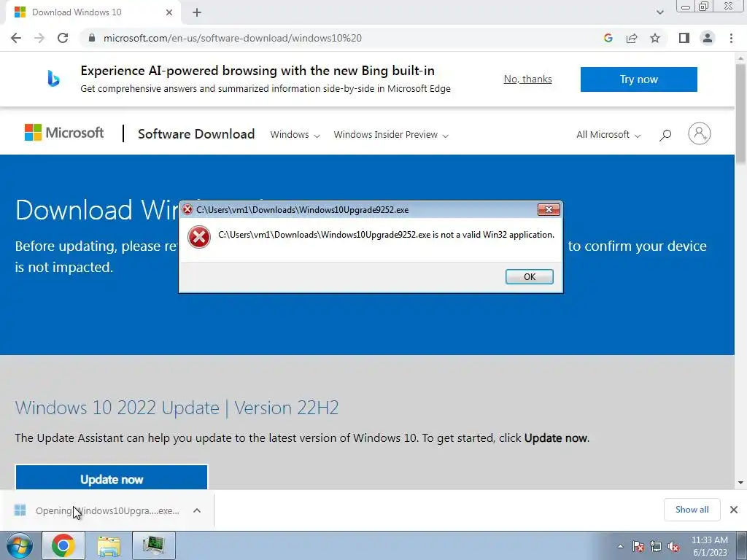Click the Microsoft logo

click(64, 133)
